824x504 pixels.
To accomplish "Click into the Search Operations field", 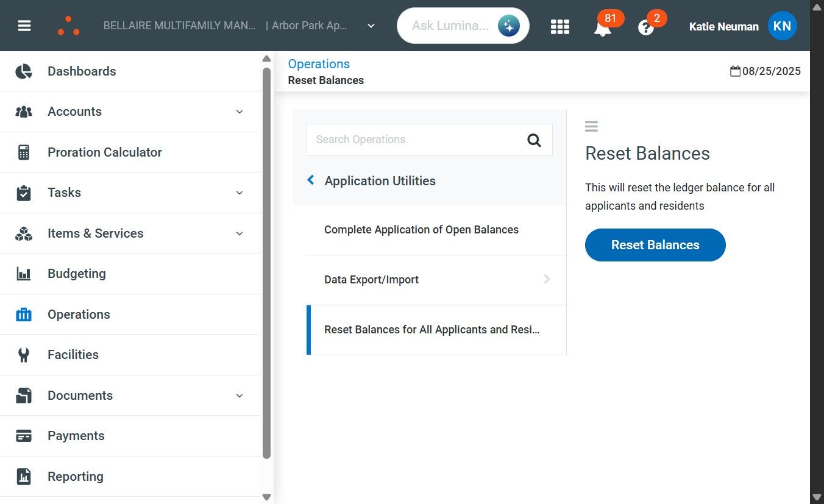I will (414, 140).
